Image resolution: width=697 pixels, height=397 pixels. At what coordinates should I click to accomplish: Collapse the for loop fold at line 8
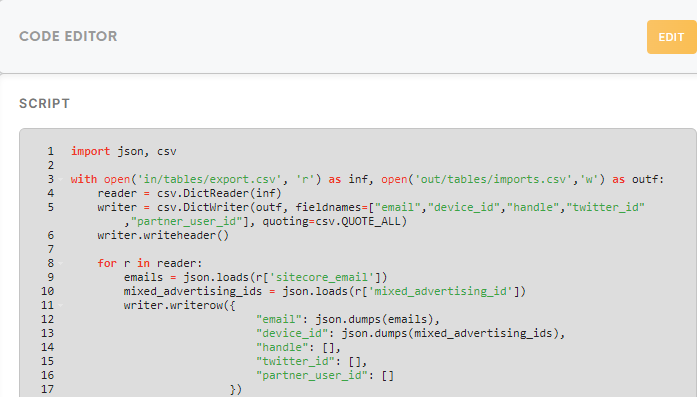pyautogui.click(x=60, y=264)
